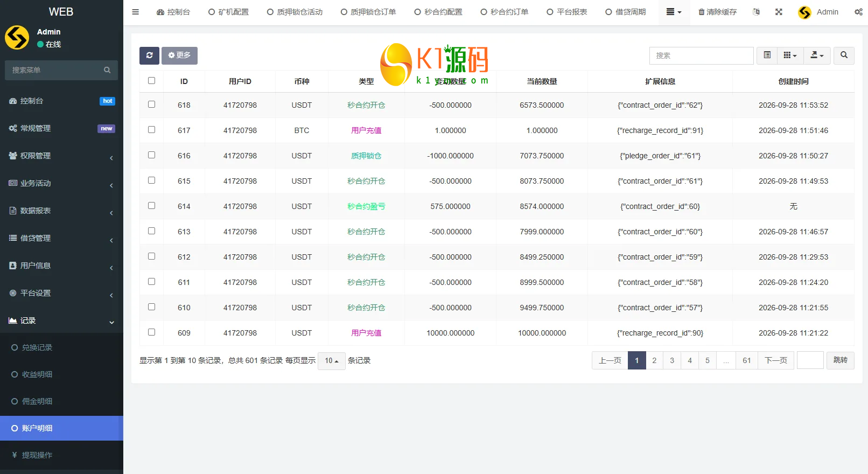Viewport: 868px width, 474px height.
Task: Focus the page number jump input
Action: [x=810, y=360]
